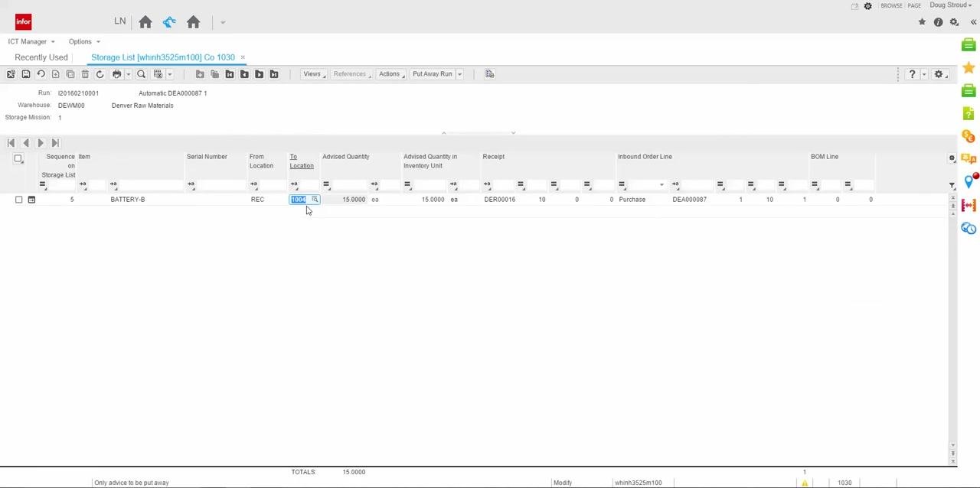Click the text/notes icon after Put Away Run
Image resolution: width=980 pixels, height=488 pixels.
489,74
